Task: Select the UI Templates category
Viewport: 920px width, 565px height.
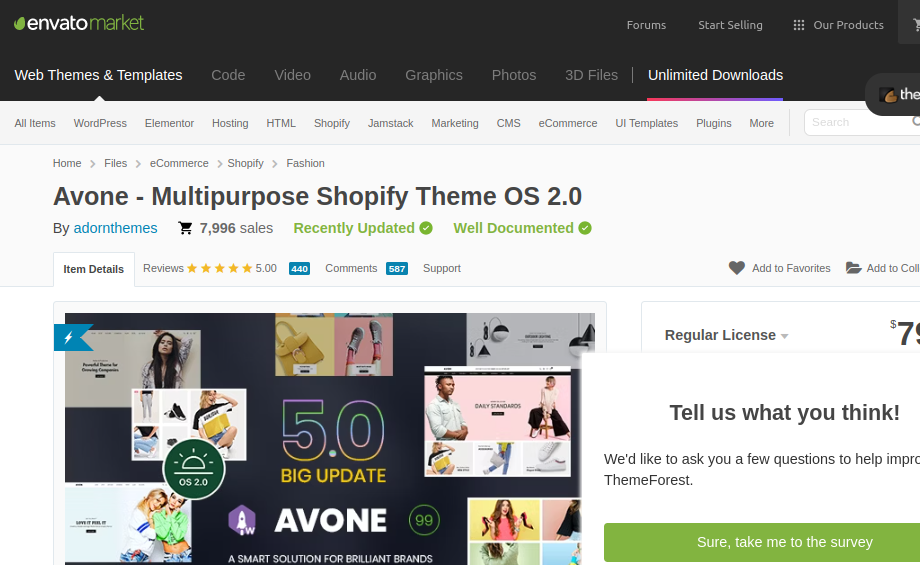Action: pos(647,123)
